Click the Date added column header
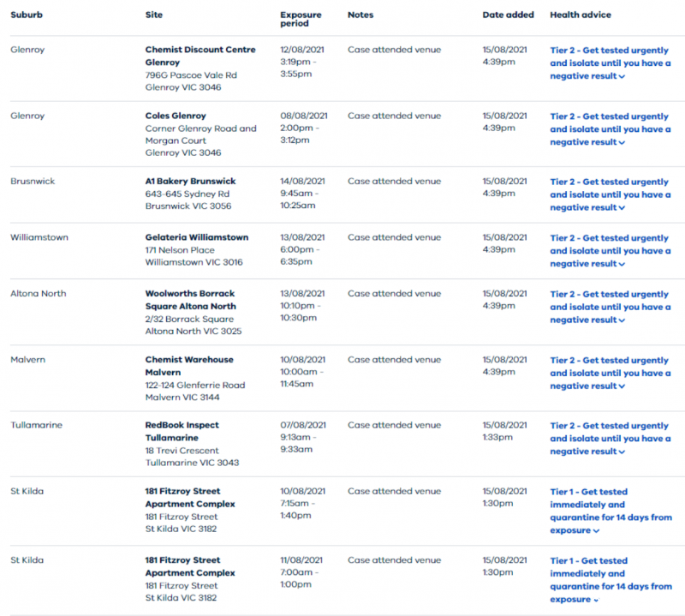 (508, 15)
